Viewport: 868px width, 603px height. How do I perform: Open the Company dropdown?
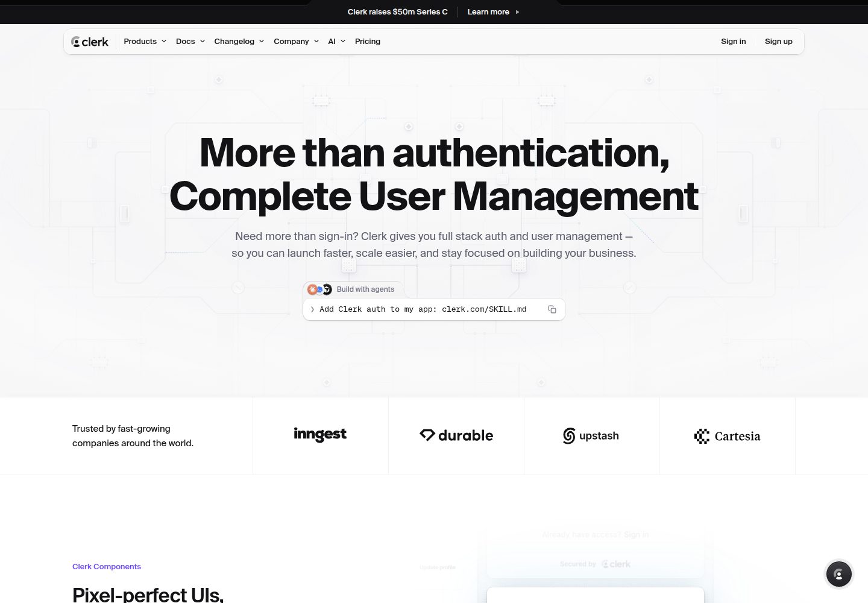pyautogui.click(x=296, y=42)
